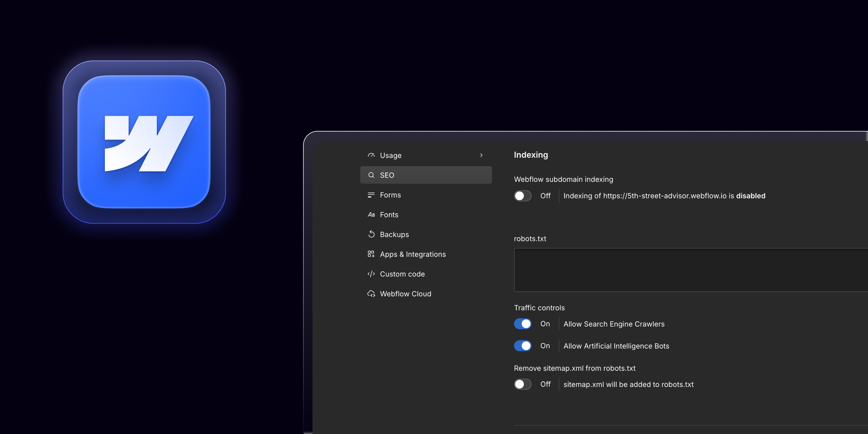Select the SEO settings section
This screenshot has width=868, height=434.
point(426,175)
